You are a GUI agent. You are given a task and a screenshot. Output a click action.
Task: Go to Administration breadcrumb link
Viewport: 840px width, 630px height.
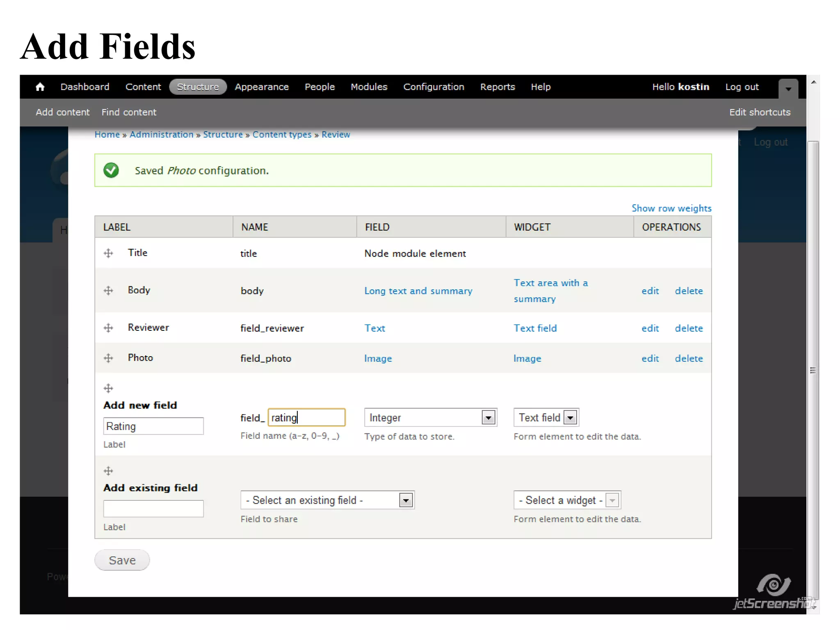point(161,135)
